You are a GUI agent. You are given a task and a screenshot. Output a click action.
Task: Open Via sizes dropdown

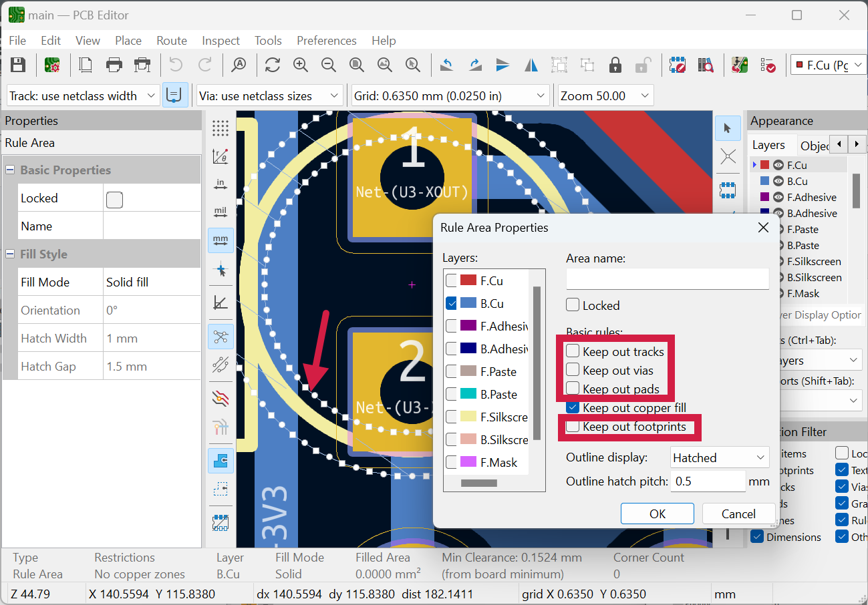270,95
